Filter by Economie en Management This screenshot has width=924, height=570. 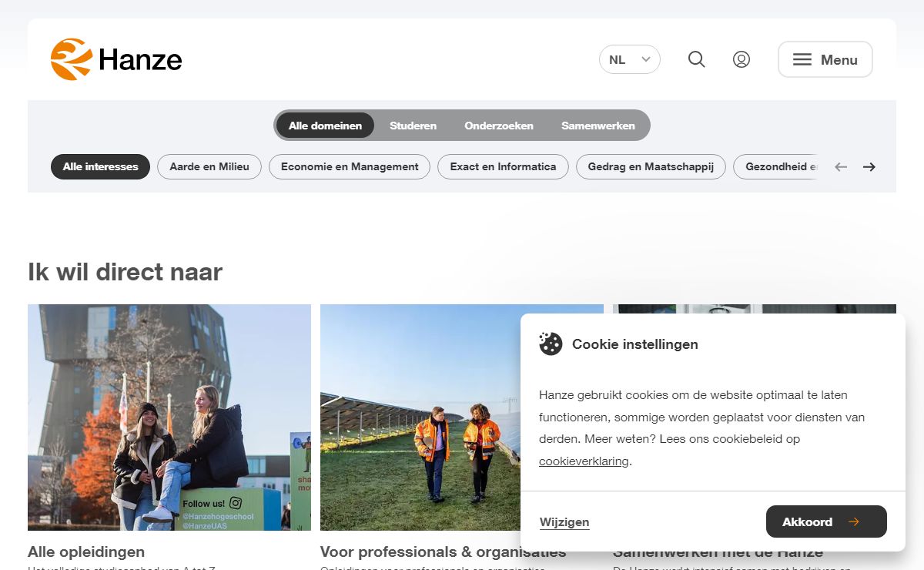pos(350,166)
